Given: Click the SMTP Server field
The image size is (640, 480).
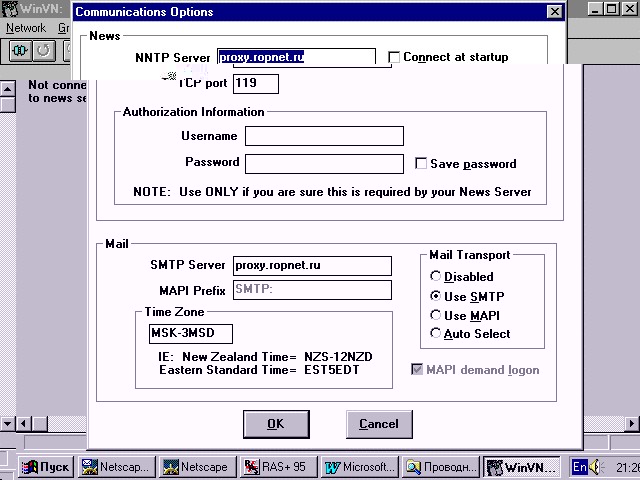Looking at the screenshot, I should point(312,266).
